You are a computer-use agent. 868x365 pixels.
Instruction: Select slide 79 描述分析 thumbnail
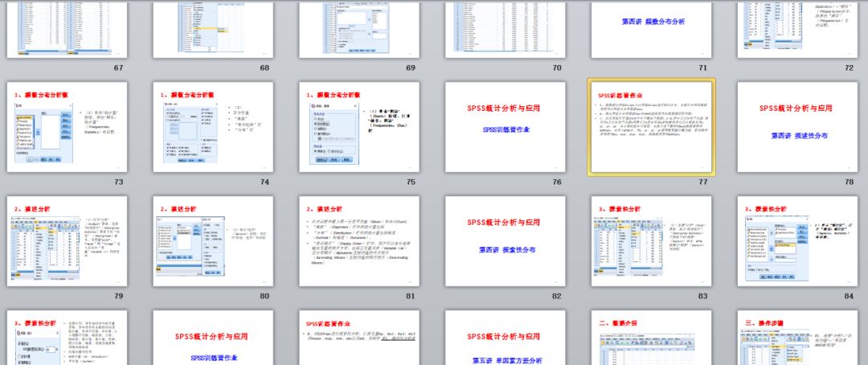click(67, 241)
